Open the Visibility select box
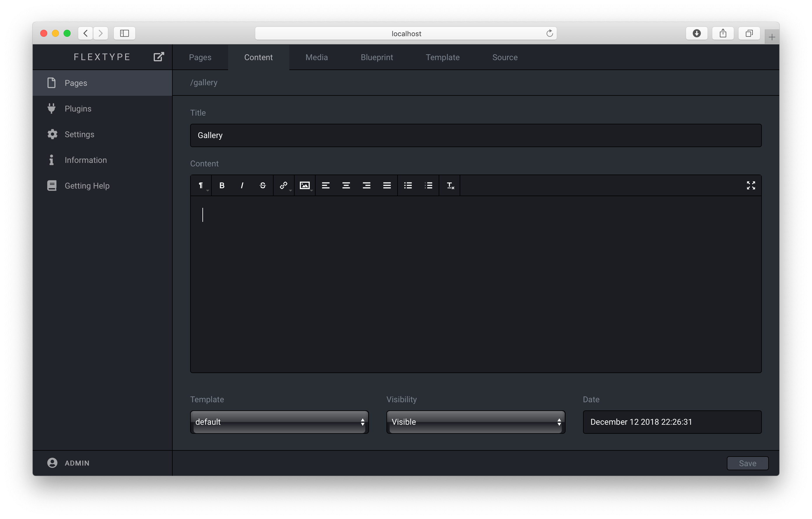This screenshot has width=812, height=519. tap(475, 422)
